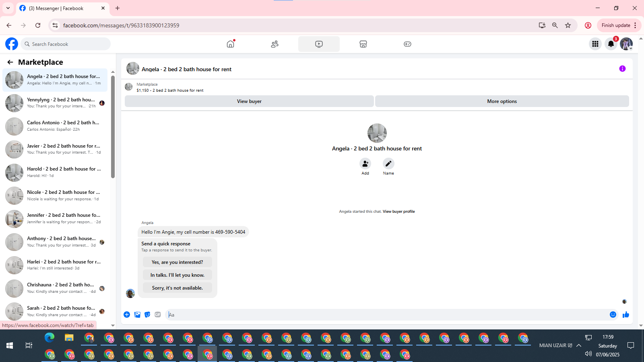The image size is (644, 362).
Task: Click the conversation list scrollbar
Action: click(x=113, y=127)
